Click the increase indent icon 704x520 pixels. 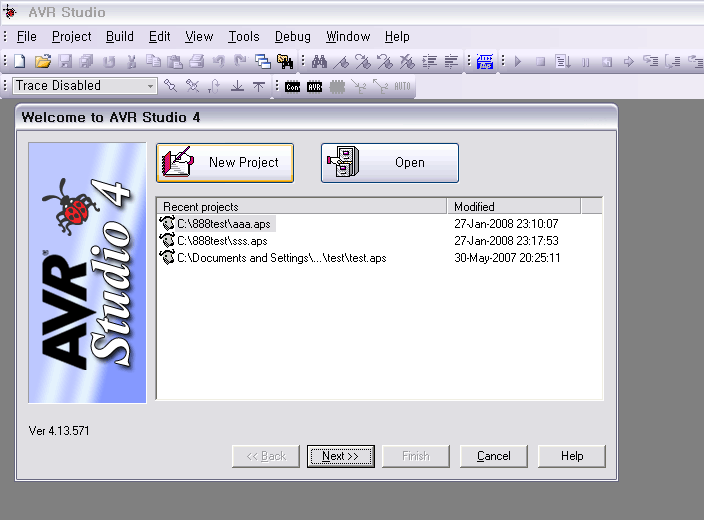429,62
